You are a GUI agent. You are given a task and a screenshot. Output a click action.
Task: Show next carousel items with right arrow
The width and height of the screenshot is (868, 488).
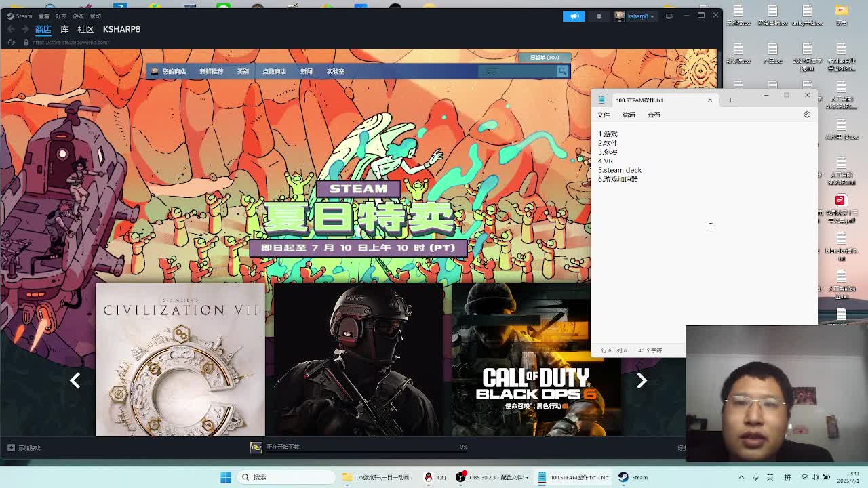click(x=642, y=380)
